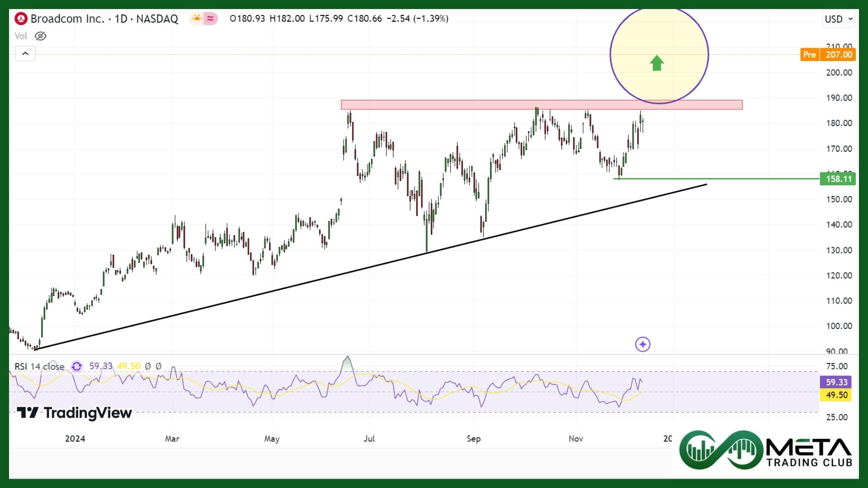
Task: Click the 150.00 price axis label
Action: click(839, 200)
